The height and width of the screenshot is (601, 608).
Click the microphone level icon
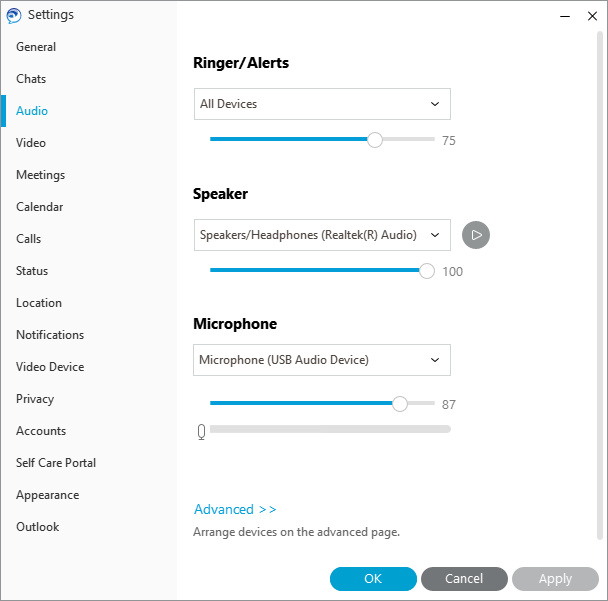[x=202, y=431]
